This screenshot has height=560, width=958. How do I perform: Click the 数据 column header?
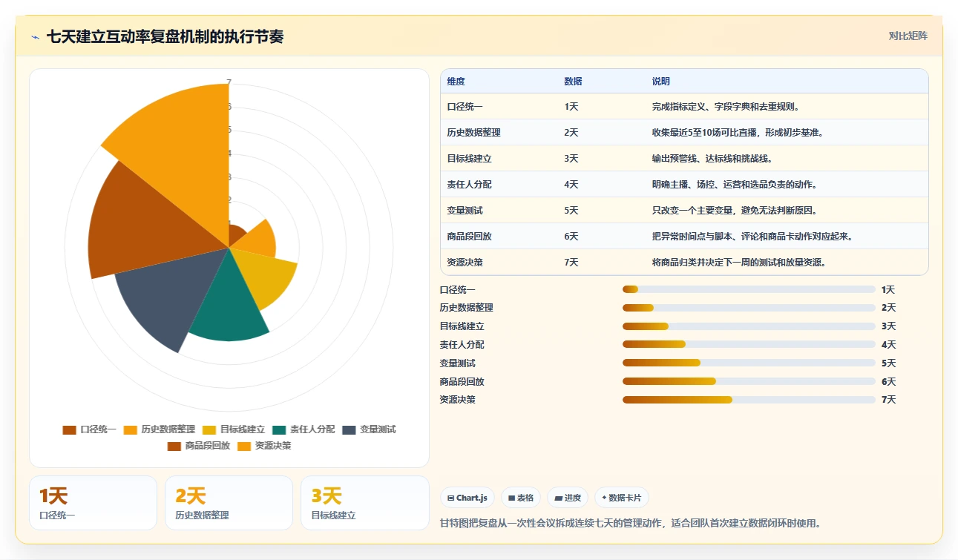(x=573, y=82)
